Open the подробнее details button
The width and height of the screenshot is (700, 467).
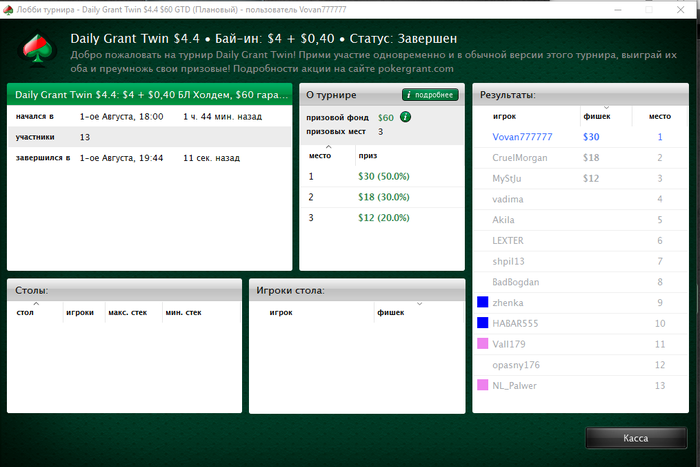click(x=430, y=95)
